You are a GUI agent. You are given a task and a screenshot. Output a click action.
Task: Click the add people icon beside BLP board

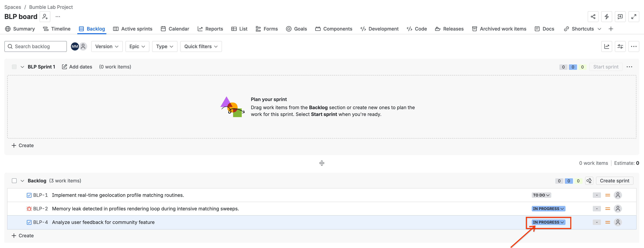[45, 16]
